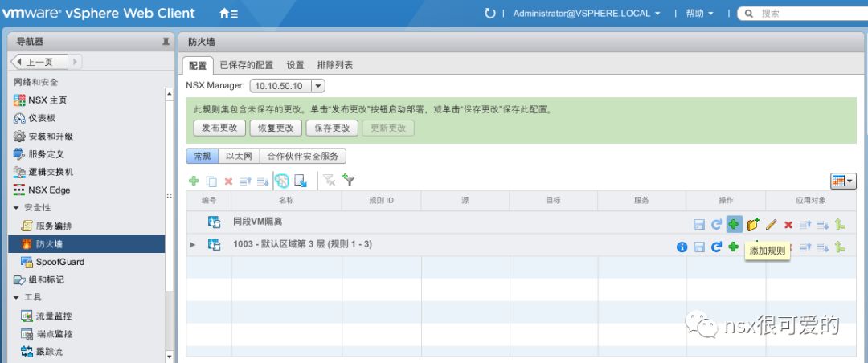Click the circled toolbar icon beside move-down

(282, 181)
